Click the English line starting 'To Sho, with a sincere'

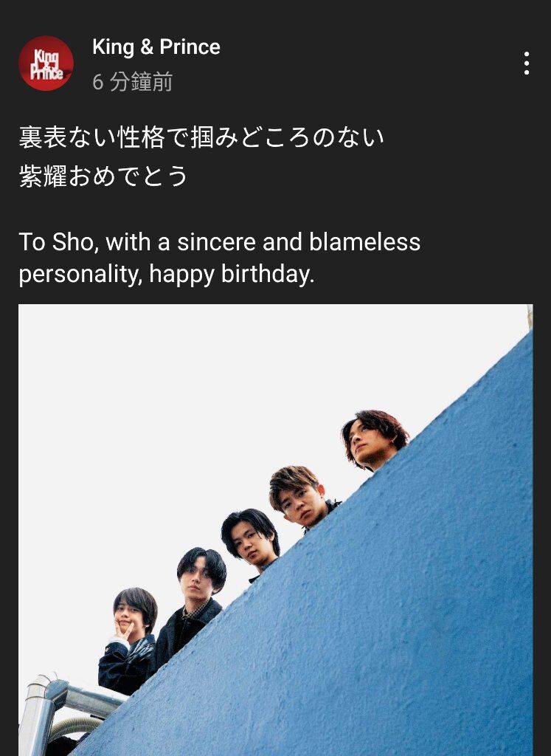pos(220,241)
